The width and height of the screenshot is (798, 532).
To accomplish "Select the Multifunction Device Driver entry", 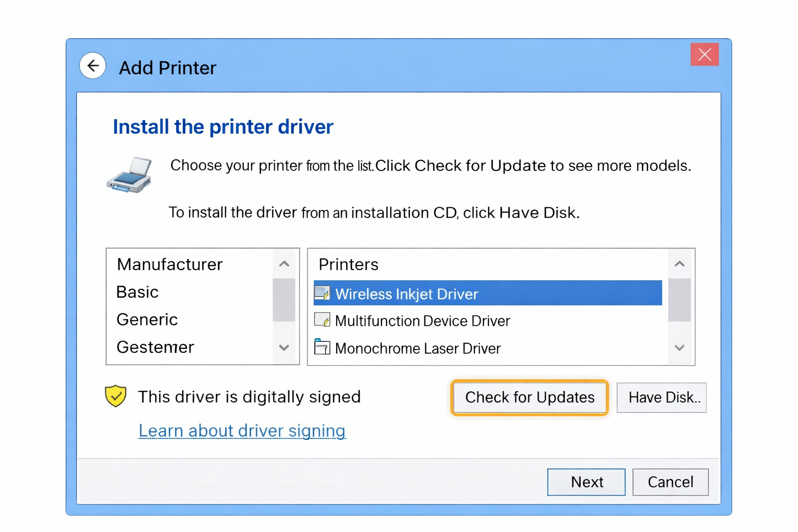I will [x=422, y=321].
